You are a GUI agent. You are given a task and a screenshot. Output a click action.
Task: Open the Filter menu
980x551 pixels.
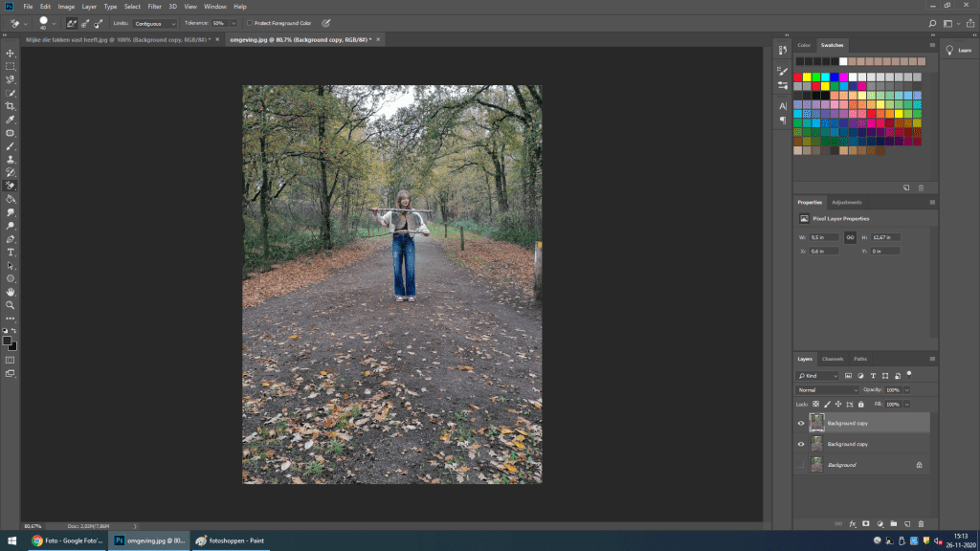coord(154,7)
